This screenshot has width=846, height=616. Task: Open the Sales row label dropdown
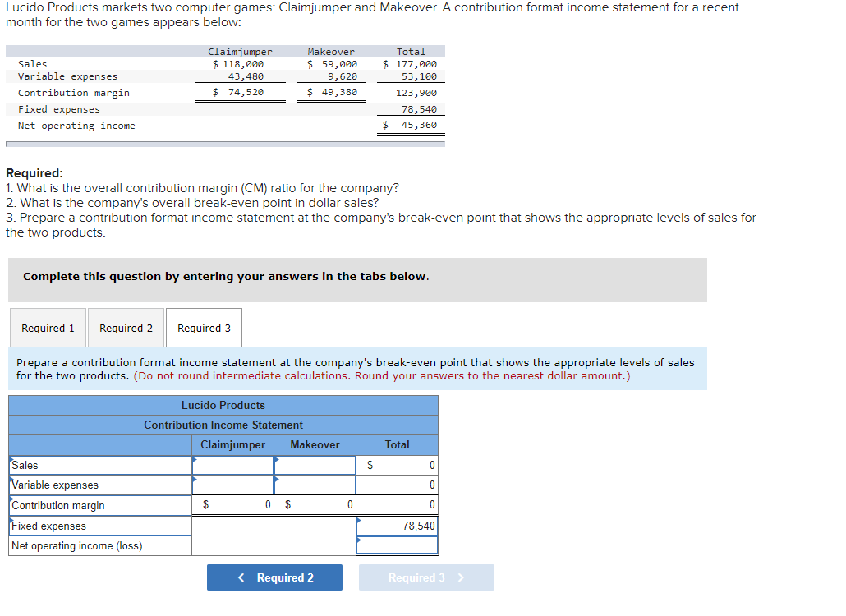click(100, 465)
